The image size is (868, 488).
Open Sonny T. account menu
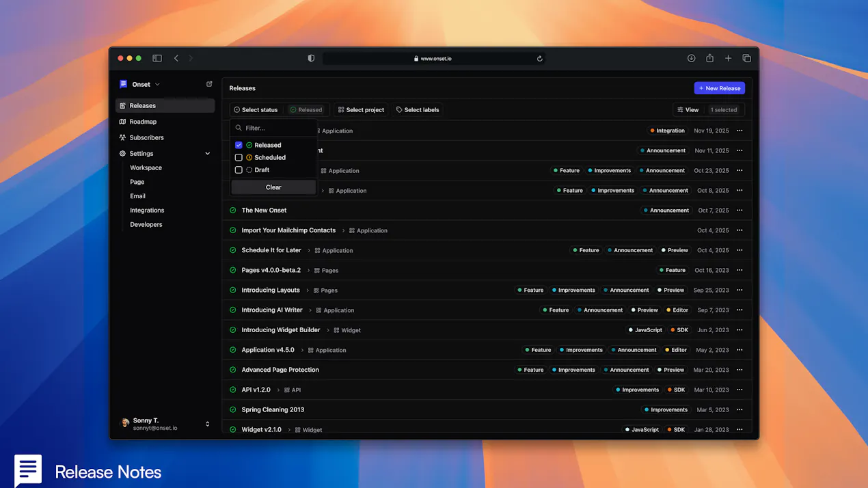coord(165,424)
